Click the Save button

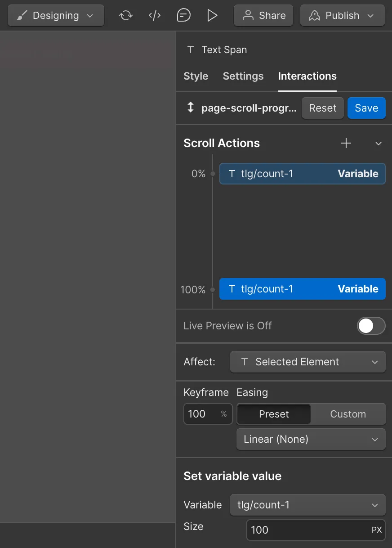click(366, 108)
